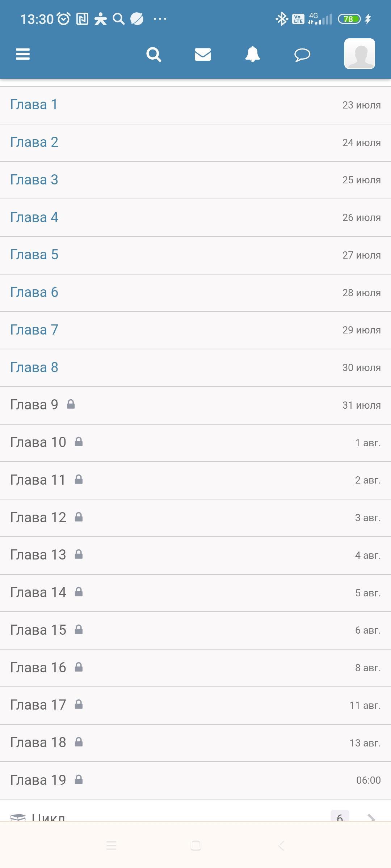Tap the search magnifier icon

coord(154,55)
